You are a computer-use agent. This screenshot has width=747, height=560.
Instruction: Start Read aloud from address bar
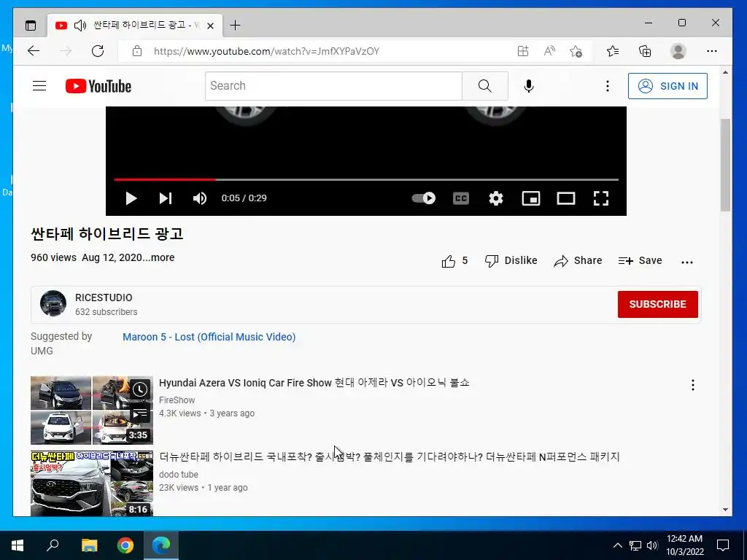tap(549, 51)
